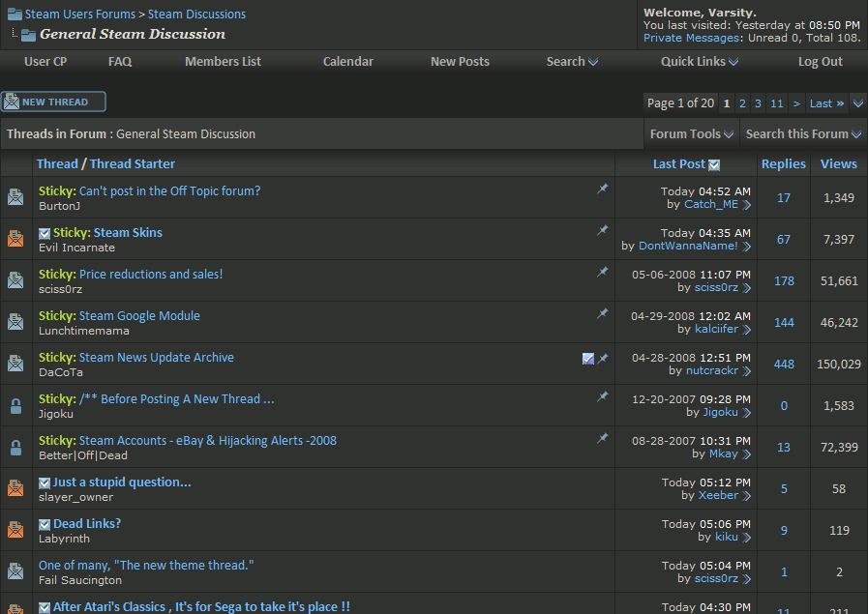
Task: Open Steam Discussions breadcrumb link
Action: [196, 14]
